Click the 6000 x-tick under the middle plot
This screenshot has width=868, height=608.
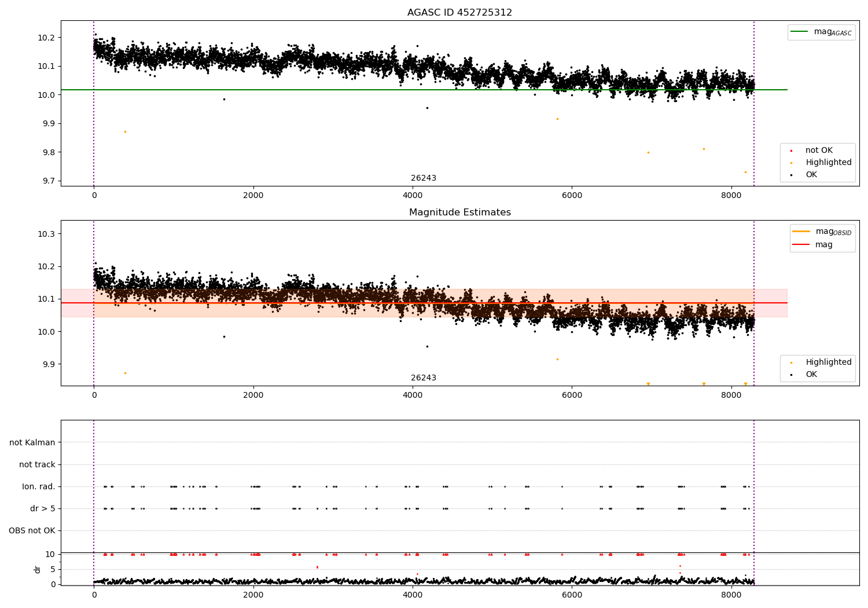pos(572,395)
